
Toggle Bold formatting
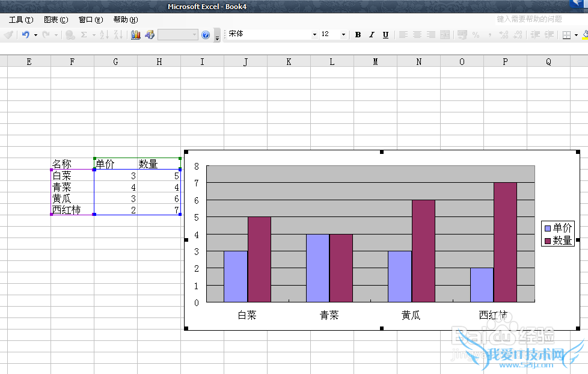[358, 35]
